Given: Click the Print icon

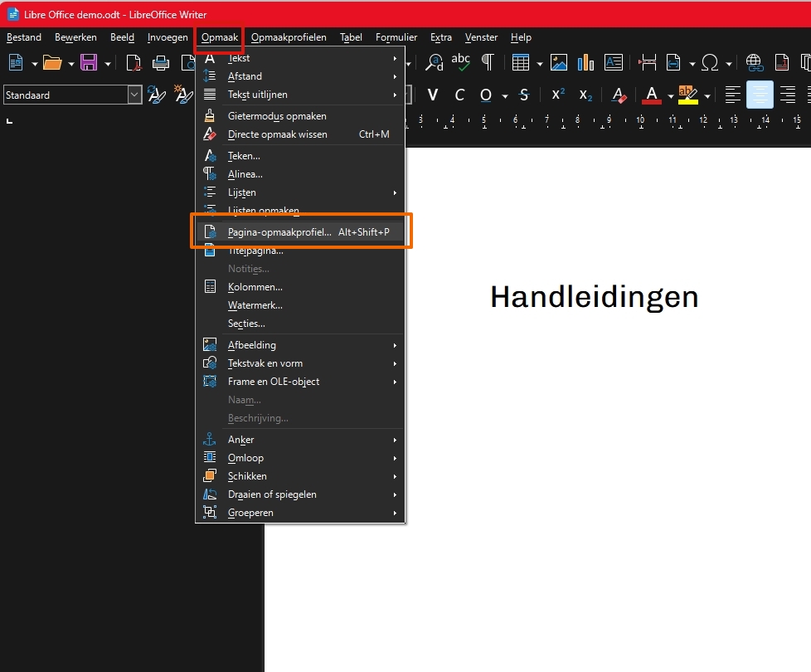Looking at the screenshot, I should [160, 62].
